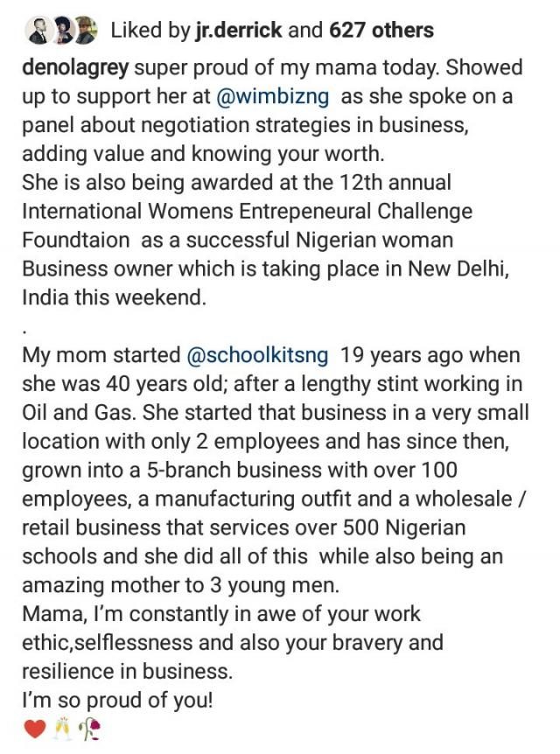Screen dimensions: 560x754
Task: Click the "I'm so proud of you!" line
Action: [117, 700]
